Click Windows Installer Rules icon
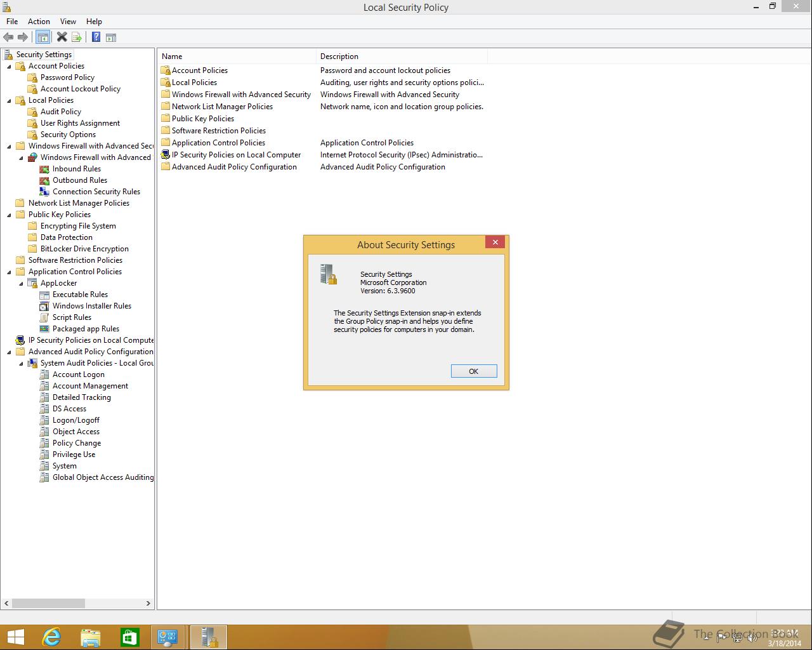The height and width of the screenshot is (650, 812). pos(44,306)
